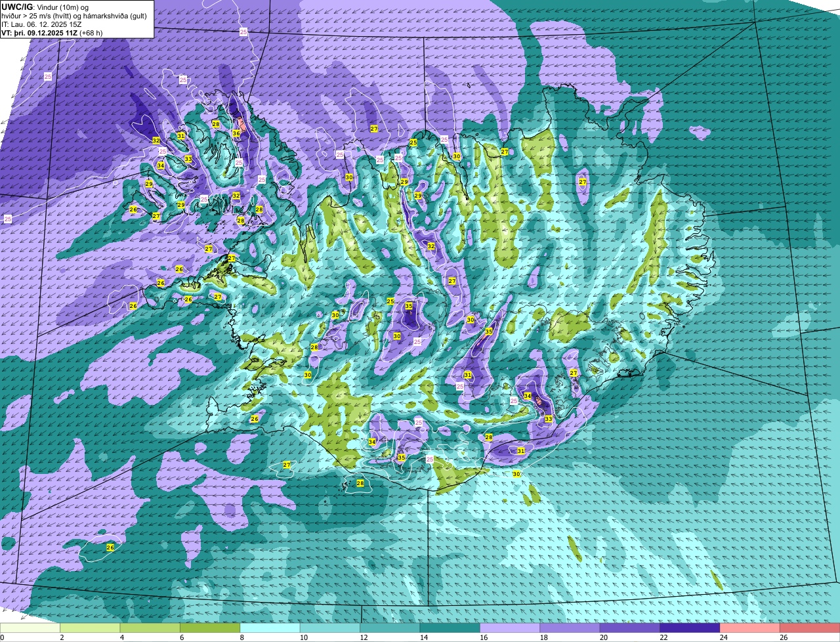Screen dimensions: 840x642
Task: Pick the 12–14 m/s teal legend swatch
Action: click(x=390, y=628)
